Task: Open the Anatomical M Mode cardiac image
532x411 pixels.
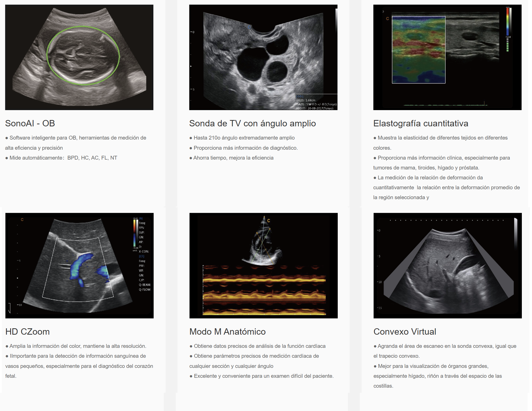Action: click(x=263, y=265)
